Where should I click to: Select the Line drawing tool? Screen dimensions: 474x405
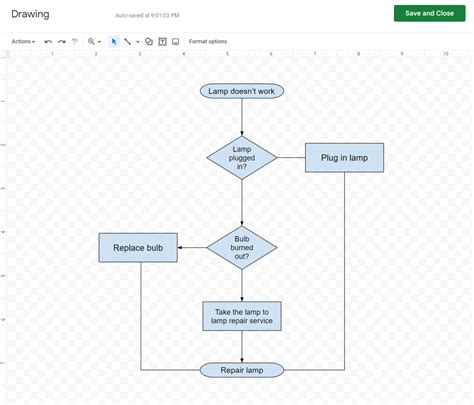point(127,41)
